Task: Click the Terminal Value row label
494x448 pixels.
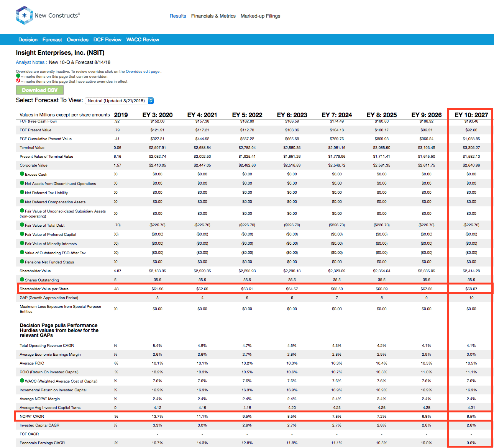Action: click(32, 148)
